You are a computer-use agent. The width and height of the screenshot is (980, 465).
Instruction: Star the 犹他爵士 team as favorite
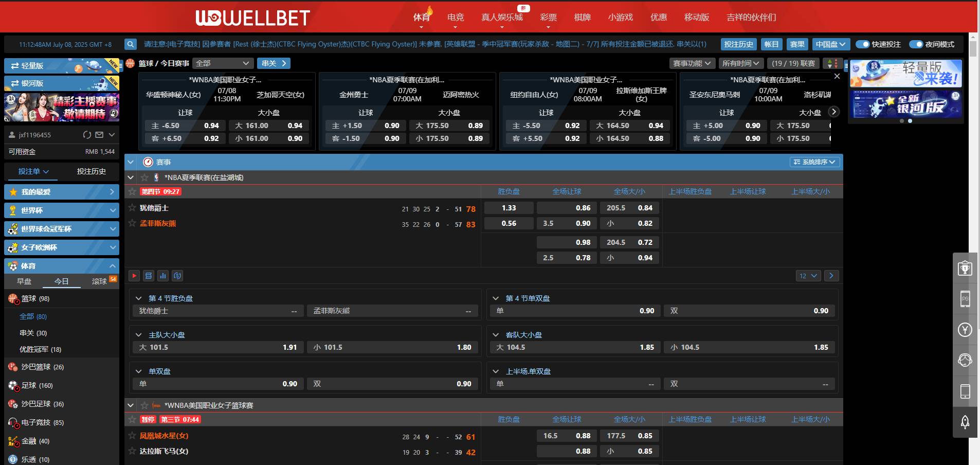(x=132, y=208)
